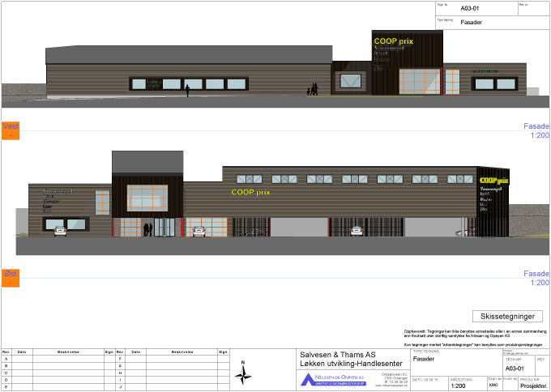This screenshot has width=551, height=392.
Task: Click the family group silhouette on Vest facade
Action: [x=313, y=90]
